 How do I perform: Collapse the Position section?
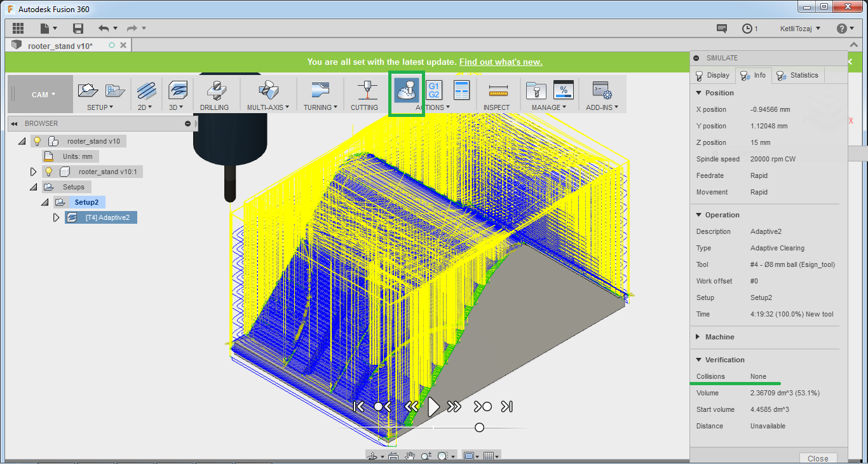[700, 93]
